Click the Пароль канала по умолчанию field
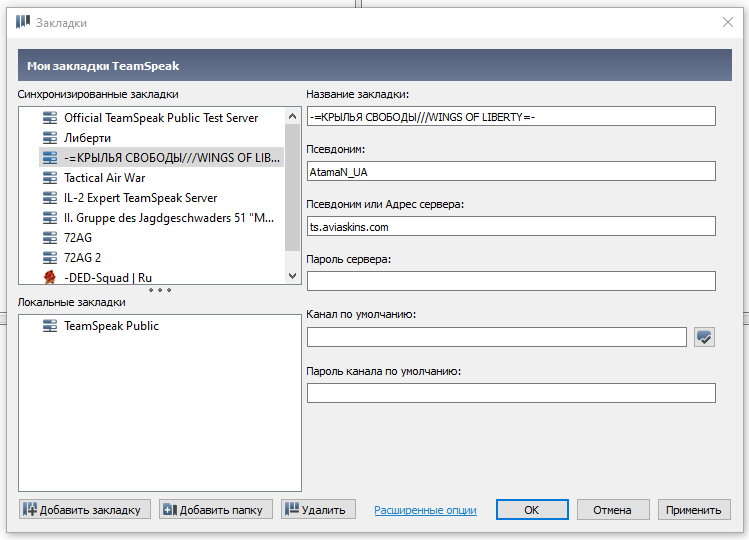 (x=511, y=393)
